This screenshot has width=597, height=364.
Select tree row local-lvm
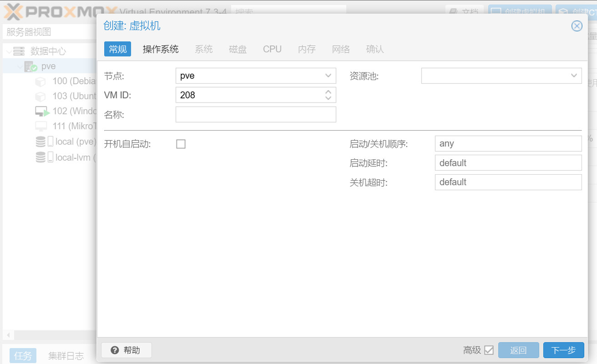coord(50,157)
